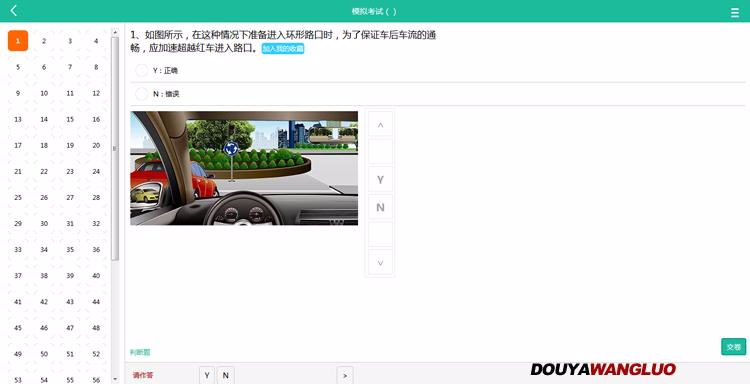Screen dimensions: 750x384
Task: Jump to question 5 in list
Action: pos(18,67)
